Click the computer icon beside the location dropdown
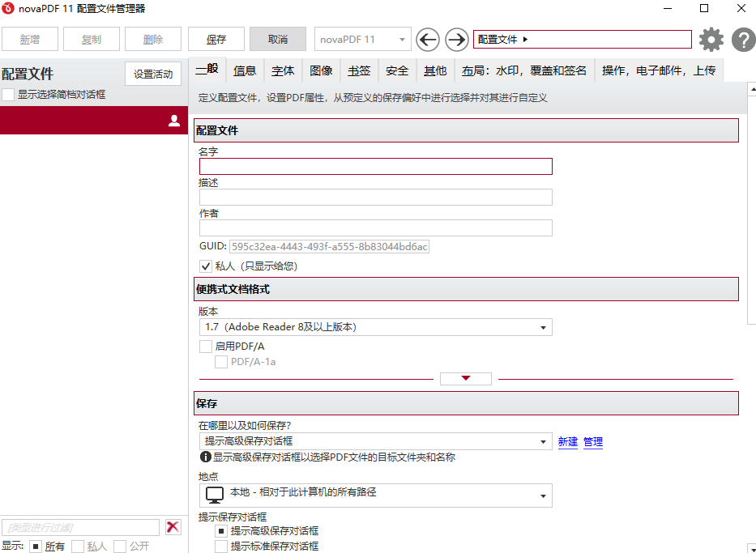 coord(214,495)
